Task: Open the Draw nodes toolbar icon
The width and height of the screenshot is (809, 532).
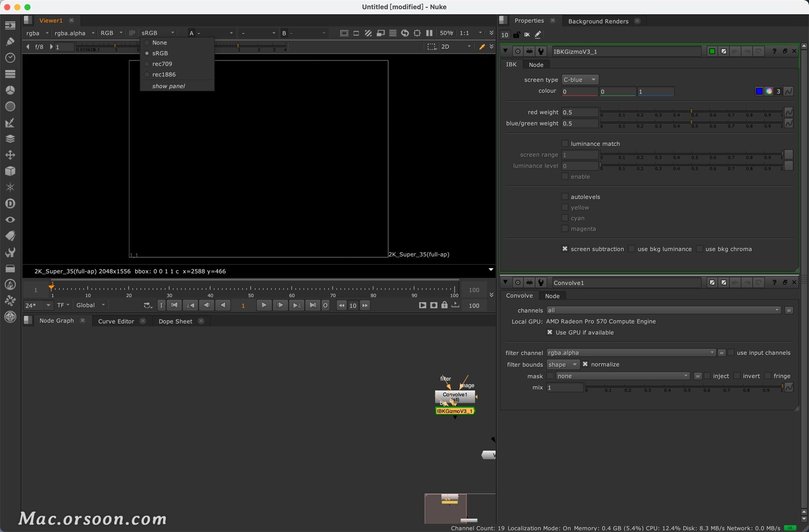Action: point(10,42)
